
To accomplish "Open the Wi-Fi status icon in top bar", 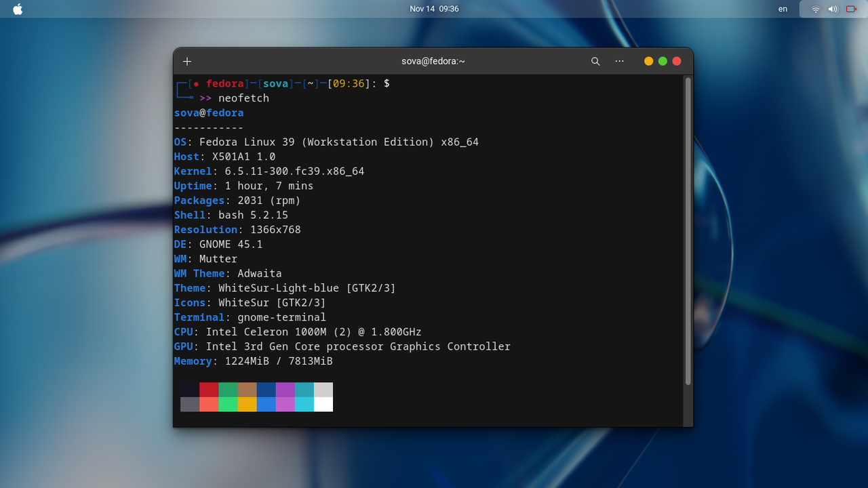I will (x=816, y=9).
